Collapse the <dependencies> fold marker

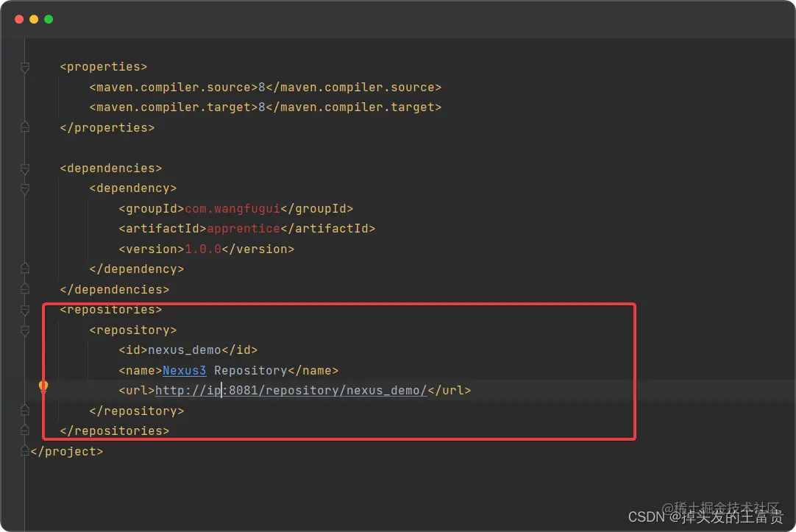24,168
